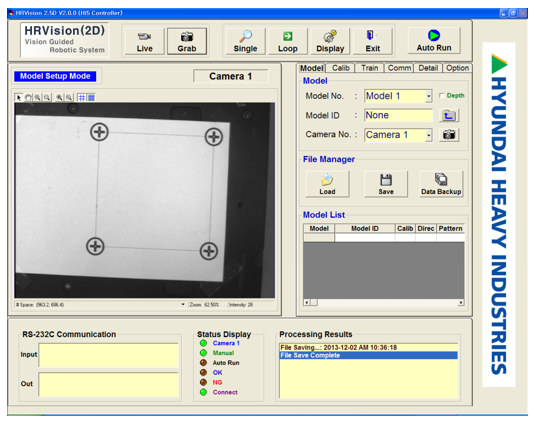Click the Model ID field showing None
The image size is (535, 422).
398,115
